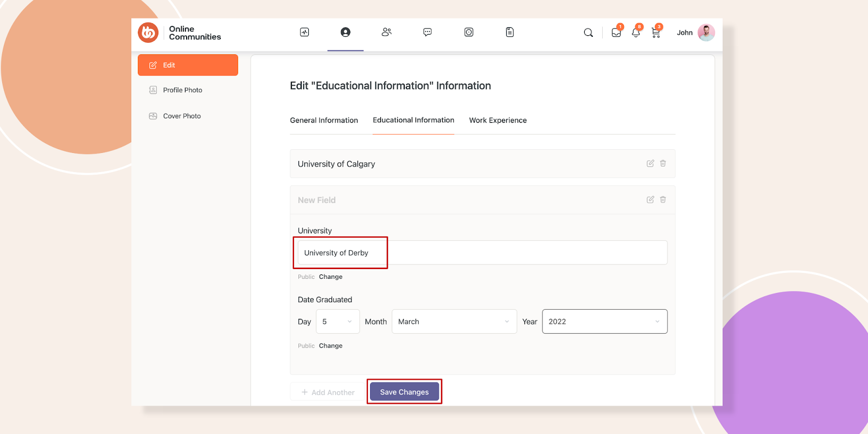
Task: Open the documents page icon in navbar
Action: (510, 32)
